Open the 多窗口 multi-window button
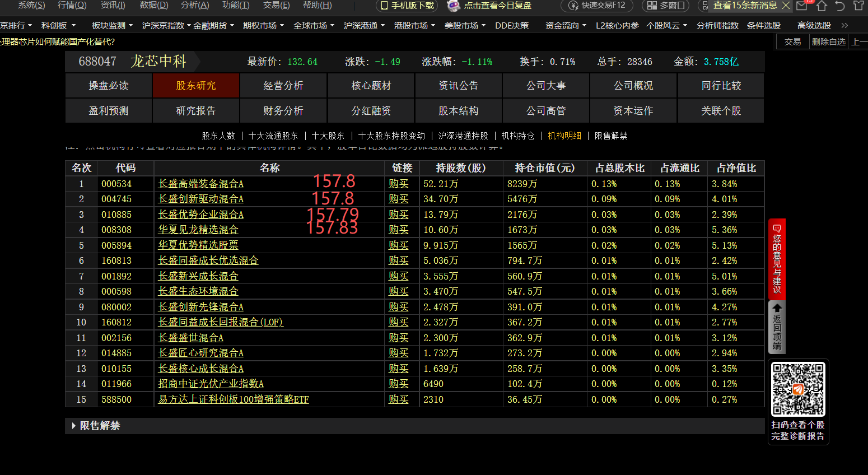Viewport: 868px width, 475px height. click(x=666, y=6)
